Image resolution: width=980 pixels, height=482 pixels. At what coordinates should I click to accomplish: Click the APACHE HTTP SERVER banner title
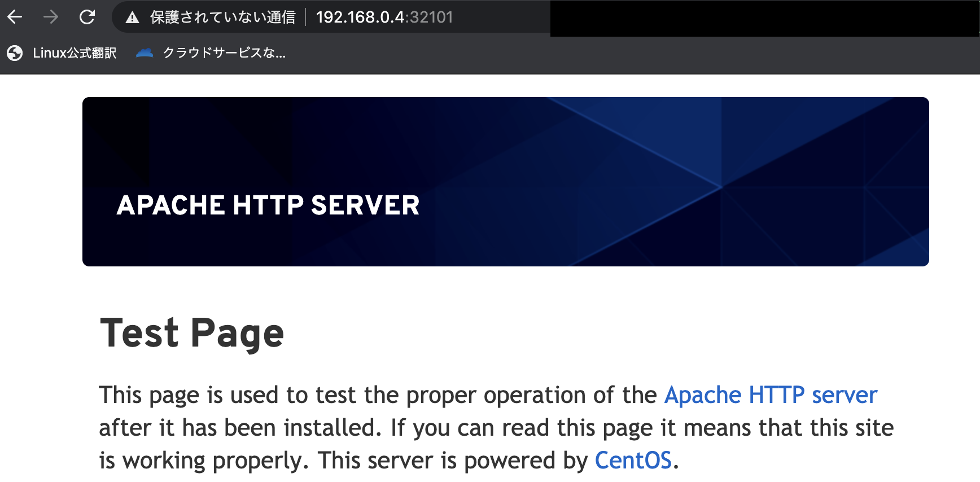click(268, 205)
